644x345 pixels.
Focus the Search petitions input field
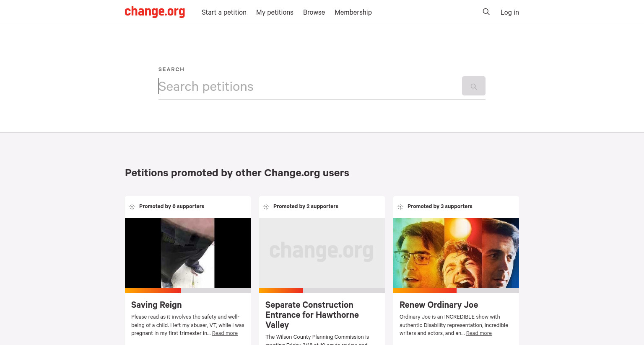pyautogui.click(x=309, y=86)
